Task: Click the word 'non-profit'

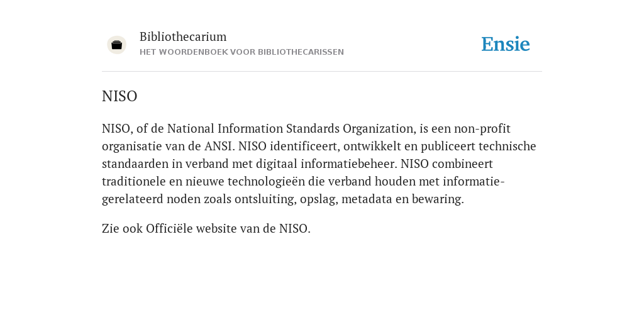Action: pyautogui.click(x=482, y=129)
